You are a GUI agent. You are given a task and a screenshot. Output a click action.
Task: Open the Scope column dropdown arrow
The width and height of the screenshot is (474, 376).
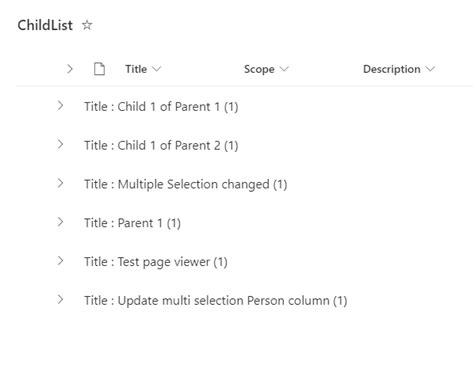pos(284,69)
